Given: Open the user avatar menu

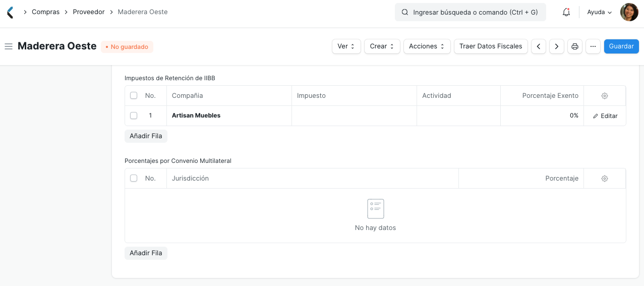Looking at the screenshot, I should point(629,12).
